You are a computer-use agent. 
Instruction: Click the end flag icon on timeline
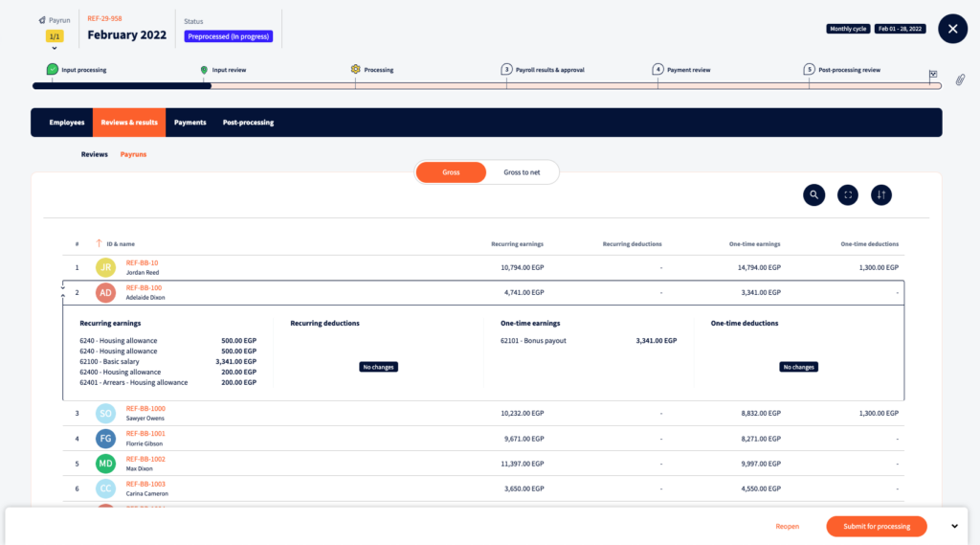coord(932,74)
